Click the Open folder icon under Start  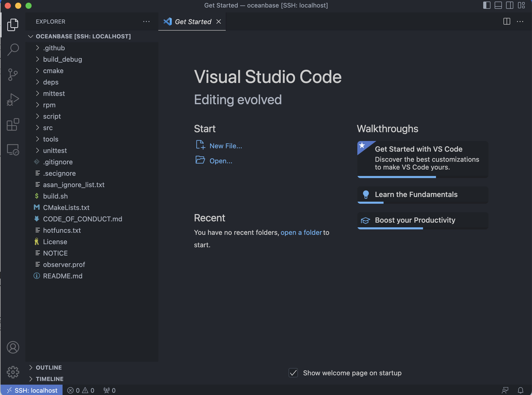(x=200, y=160)
